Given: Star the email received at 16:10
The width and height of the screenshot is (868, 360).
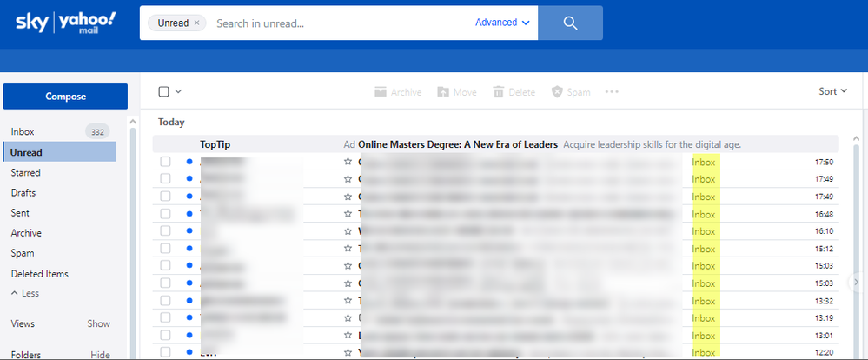Looking at the screenshot, I should coord(348,231).
